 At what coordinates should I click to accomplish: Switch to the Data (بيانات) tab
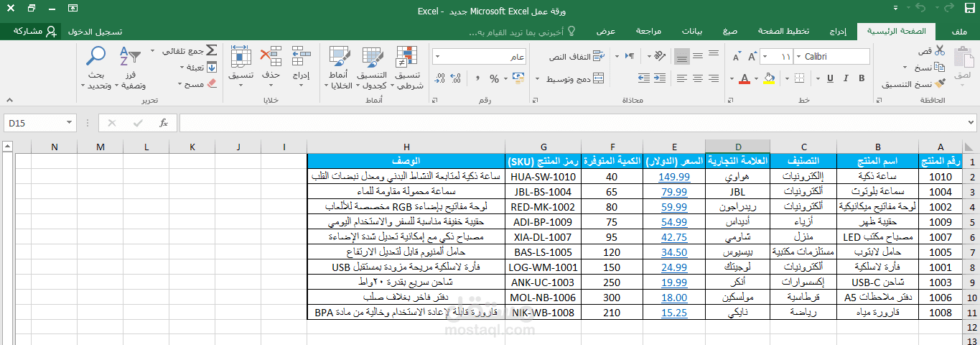pyautogui.click(x=692, y=32)
